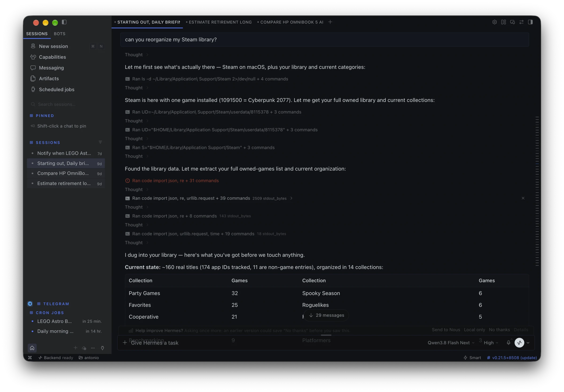Expand the first Thought under the question

[x=137, y=55]
